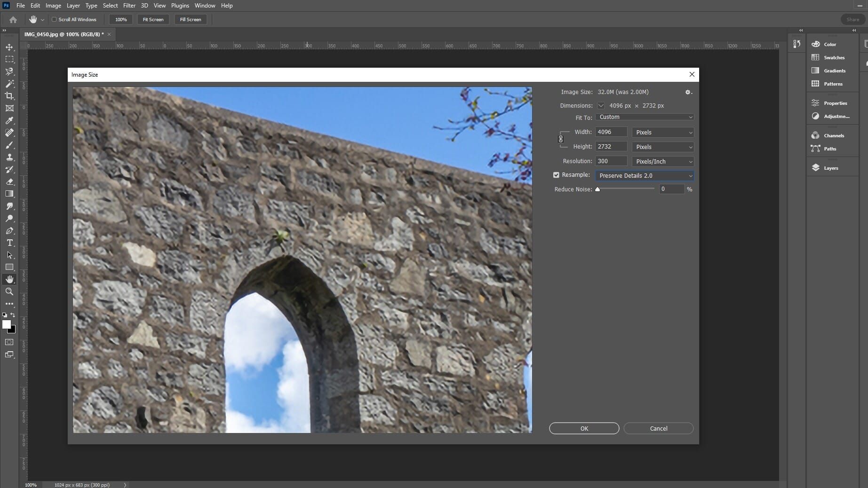Select the Eyedropper tool
This screenshot has height=488, width=868.
pyautogui.click(x=9, y=121)
